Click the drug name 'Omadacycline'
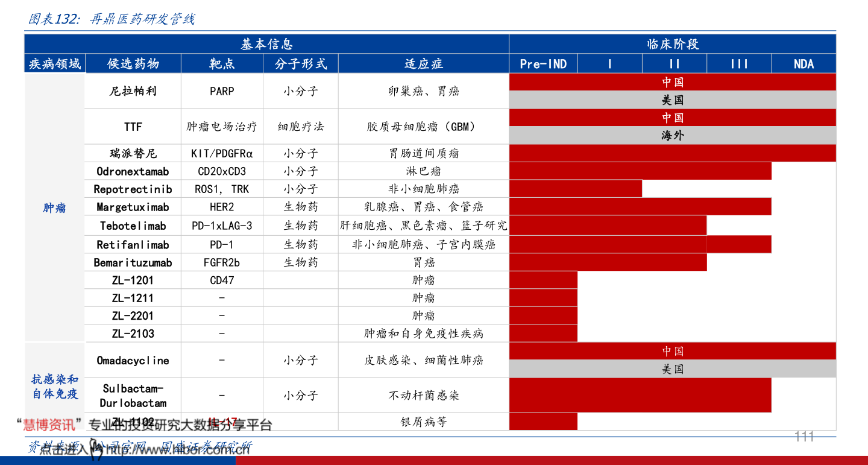The image size is (868, 465). (133, 360)
